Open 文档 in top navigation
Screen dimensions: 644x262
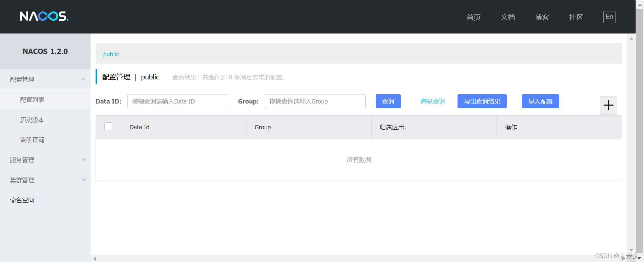point(508,17)
